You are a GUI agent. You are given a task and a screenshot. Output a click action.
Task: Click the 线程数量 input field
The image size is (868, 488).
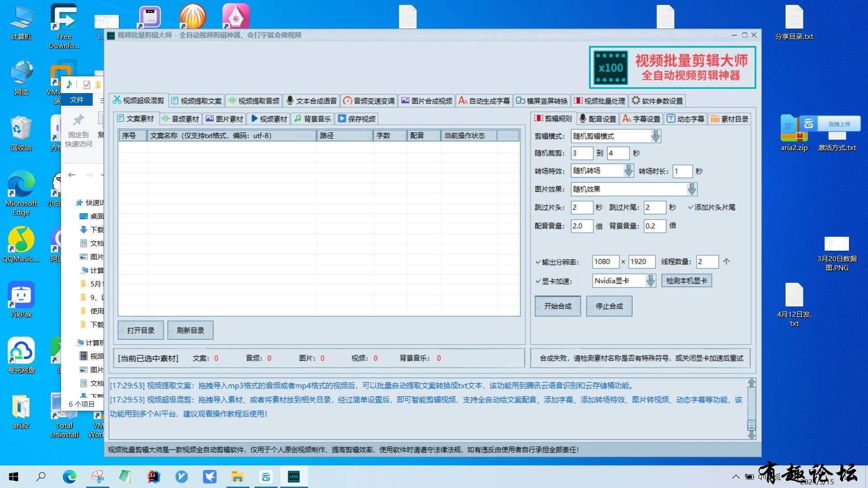(707, 262)
